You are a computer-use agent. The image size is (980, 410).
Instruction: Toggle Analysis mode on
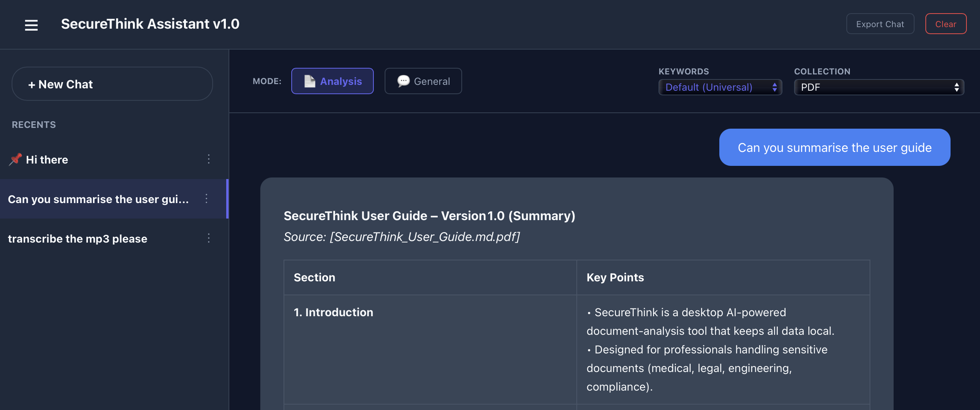click(332, 81)
